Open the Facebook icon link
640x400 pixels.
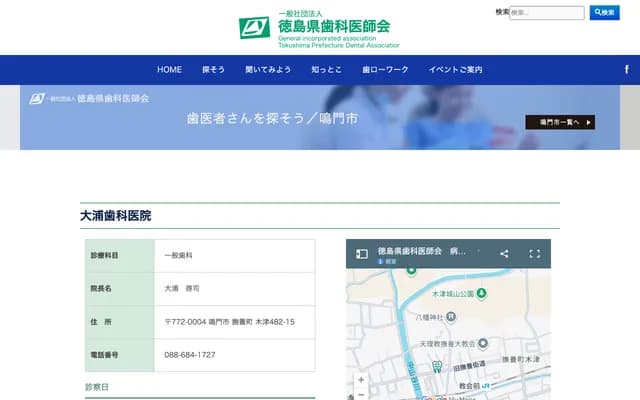point(626,69)
